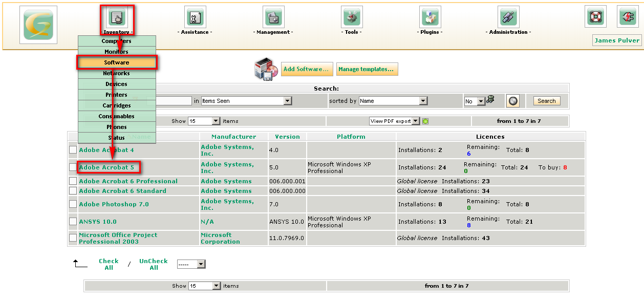
Task: Click the "Licences" column header
Action: tap(490, 137)
